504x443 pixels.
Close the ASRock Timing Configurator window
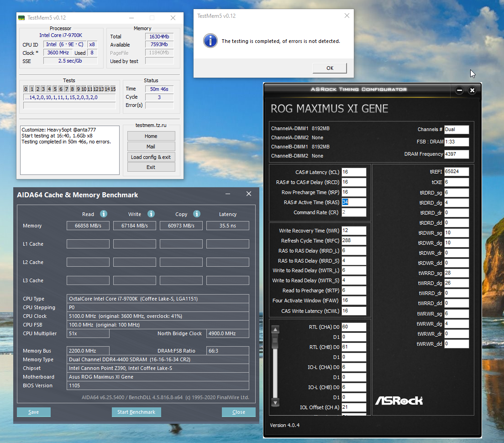[472, 90]
